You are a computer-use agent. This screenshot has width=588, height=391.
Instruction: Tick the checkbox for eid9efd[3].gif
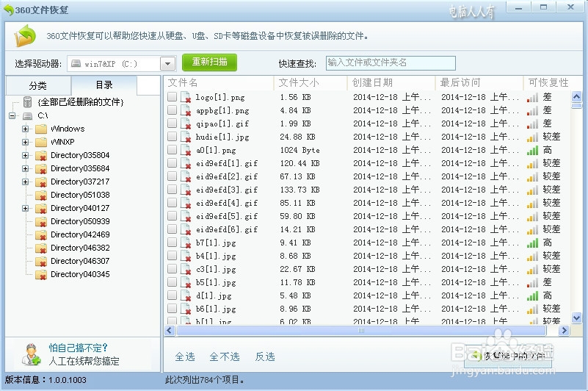point(172,190)
